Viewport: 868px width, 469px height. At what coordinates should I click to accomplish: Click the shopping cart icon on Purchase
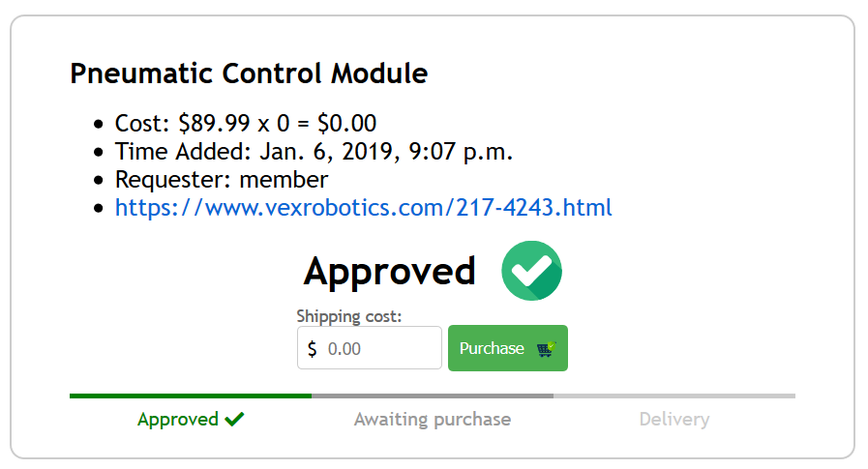tap(547, 349)
